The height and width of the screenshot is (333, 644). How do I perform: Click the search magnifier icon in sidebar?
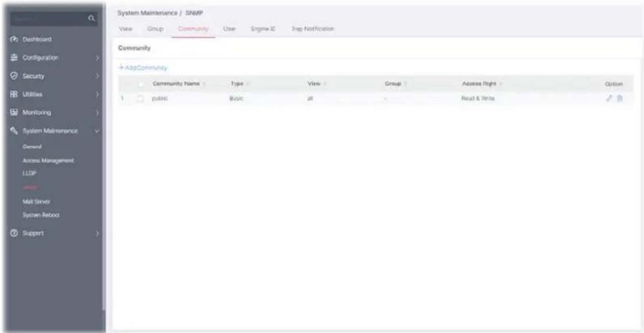[x=93, y=19]
